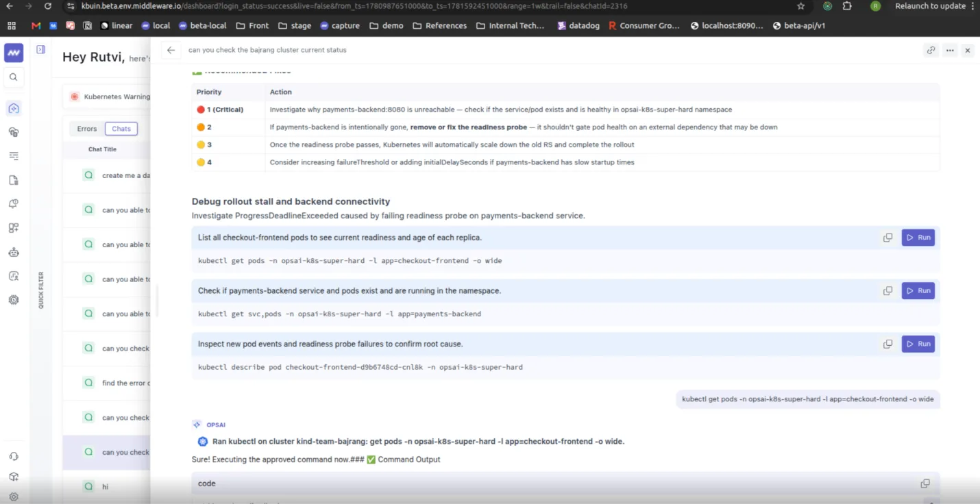Expand the collapsed side panel toggle
980x504 pixels.
pos(40,50)
